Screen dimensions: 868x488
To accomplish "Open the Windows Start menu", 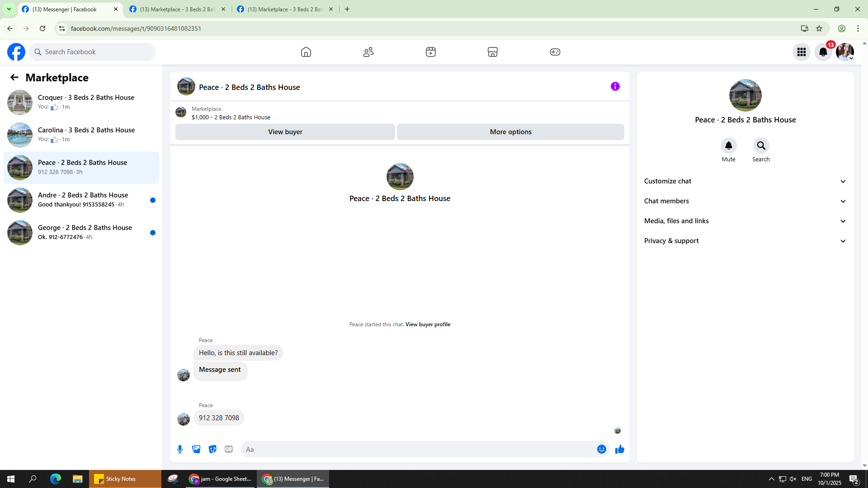I will tap(11, 479).
